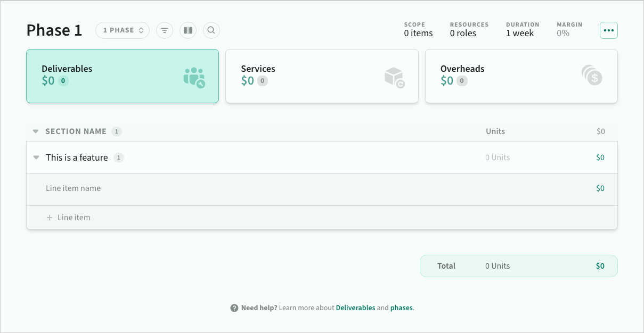Switch to the Overheads tab card

521,76
